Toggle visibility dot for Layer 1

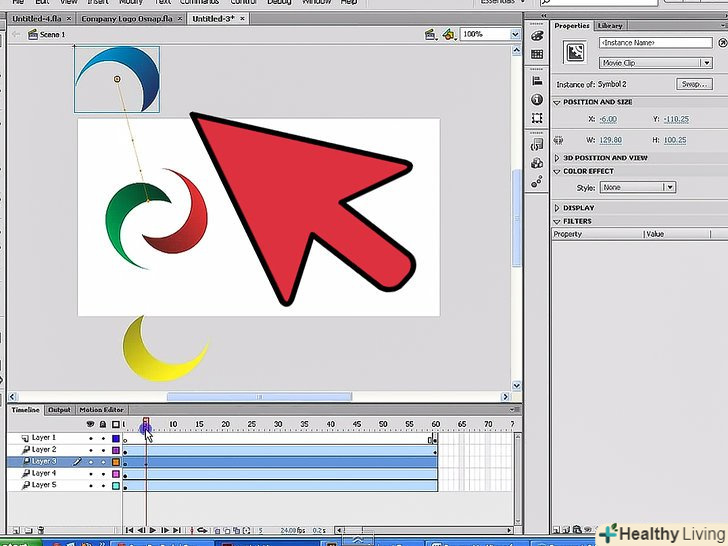91,438
